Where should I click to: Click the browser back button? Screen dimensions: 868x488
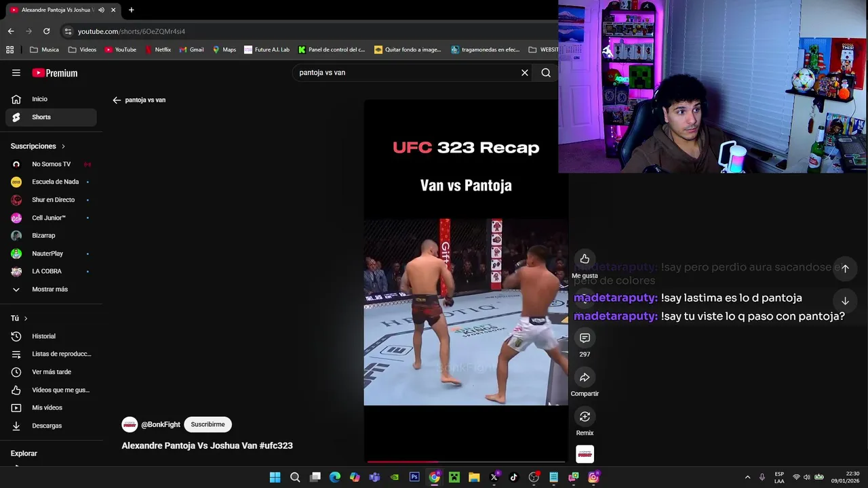11,31
